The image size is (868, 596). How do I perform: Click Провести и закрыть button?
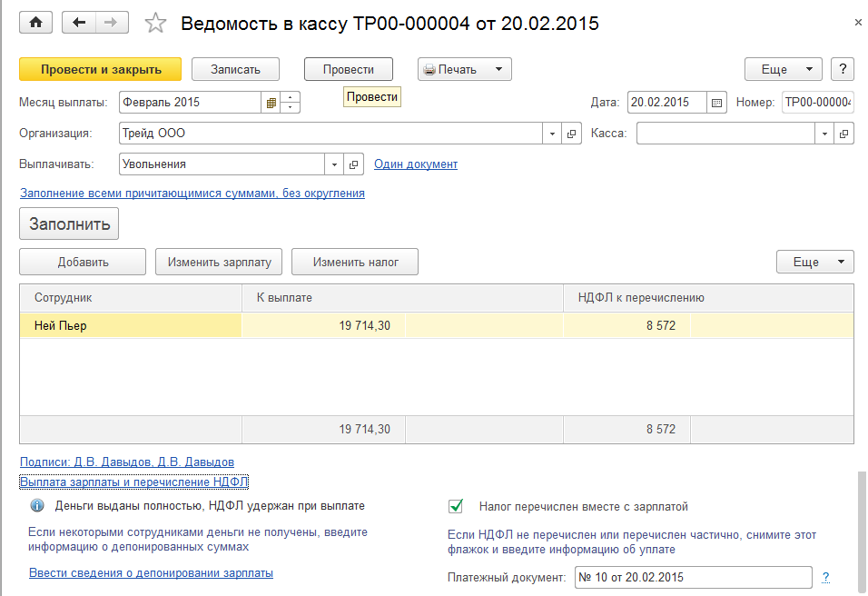click(101, 69)
